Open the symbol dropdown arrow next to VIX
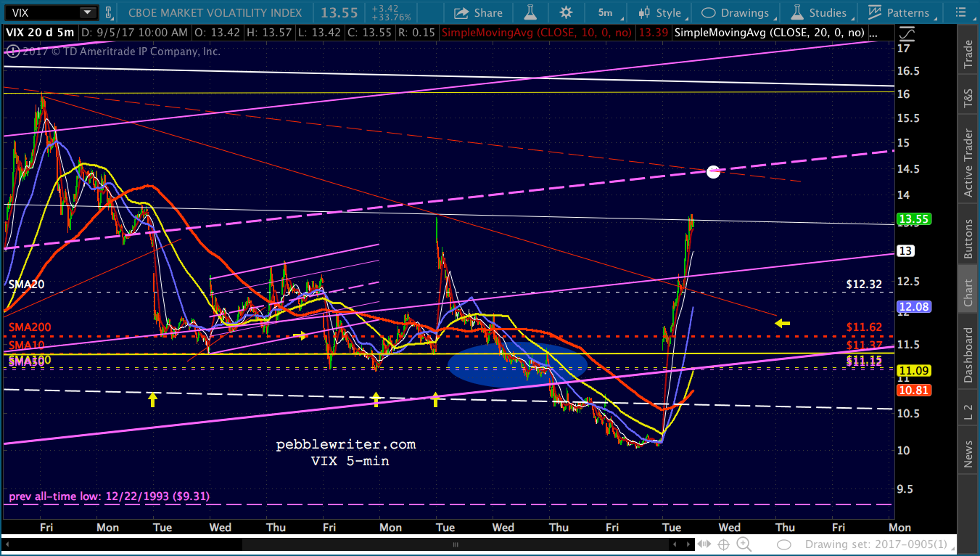Viewport: 980px width, 556px height. pyautogui.click(x=87, y=12)
